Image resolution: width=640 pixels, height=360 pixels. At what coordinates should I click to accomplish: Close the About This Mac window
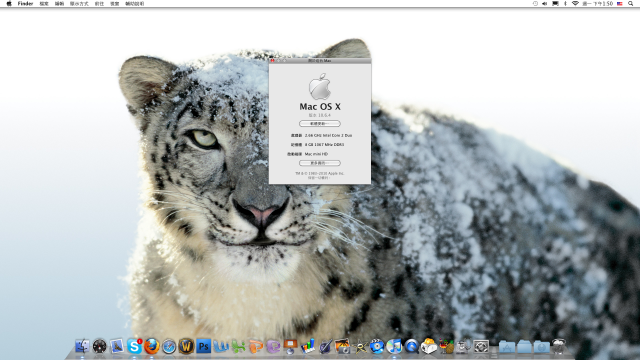(273, 60)
